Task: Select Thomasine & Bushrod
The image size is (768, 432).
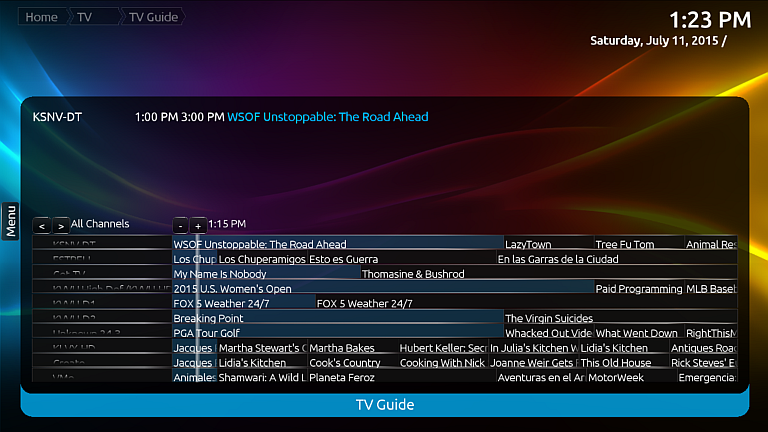Action: coord(549,273)
